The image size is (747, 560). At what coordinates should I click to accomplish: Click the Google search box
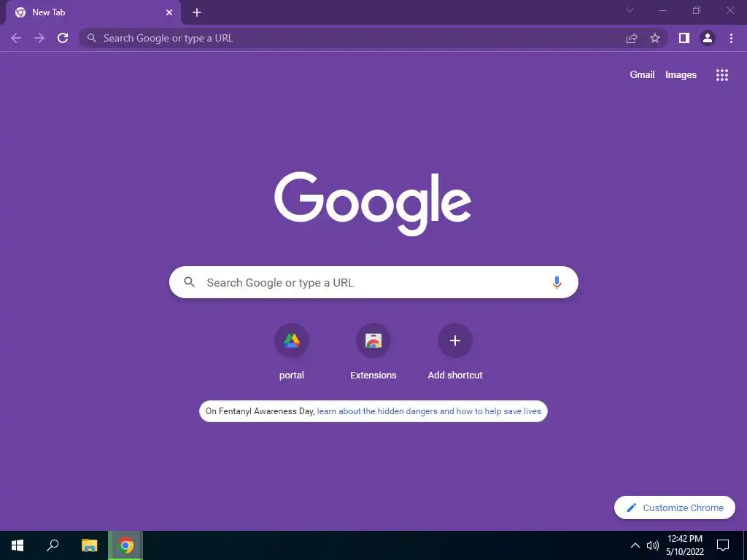pos(373,282)
